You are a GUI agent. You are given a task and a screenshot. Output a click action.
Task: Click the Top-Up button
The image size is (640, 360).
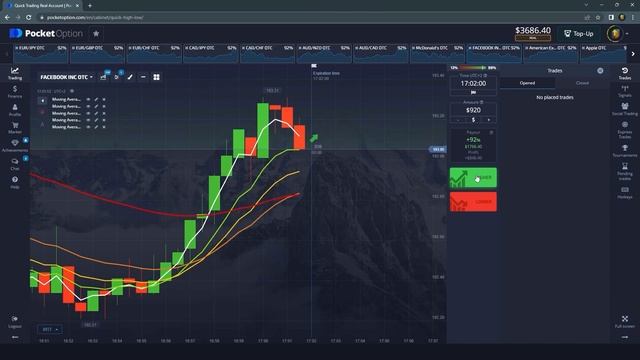(579, 34)
